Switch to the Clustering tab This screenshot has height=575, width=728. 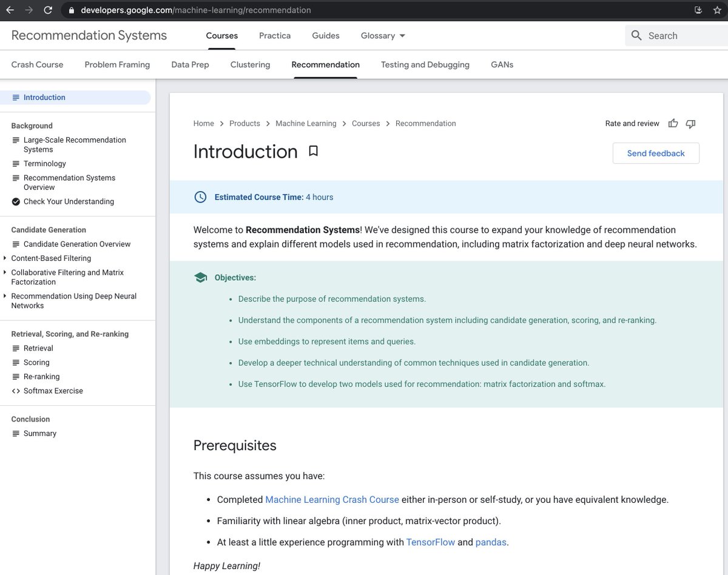click(x=250, y=64)
